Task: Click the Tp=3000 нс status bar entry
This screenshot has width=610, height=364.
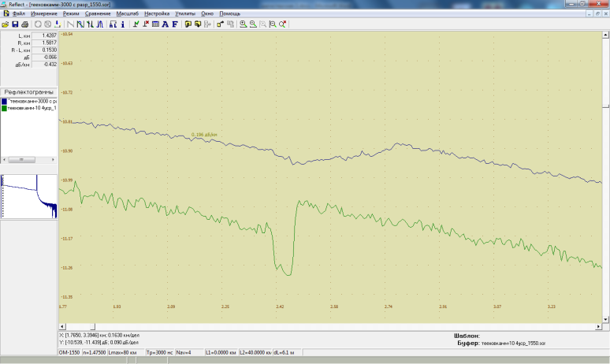Action: [159, 352]
